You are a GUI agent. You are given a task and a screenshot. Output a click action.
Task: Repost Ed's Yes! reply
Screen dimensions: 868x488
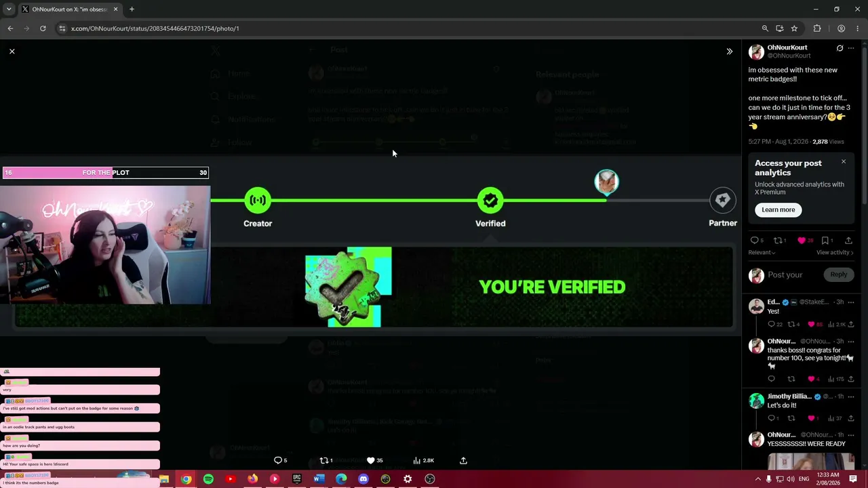(x=793, y=325)
